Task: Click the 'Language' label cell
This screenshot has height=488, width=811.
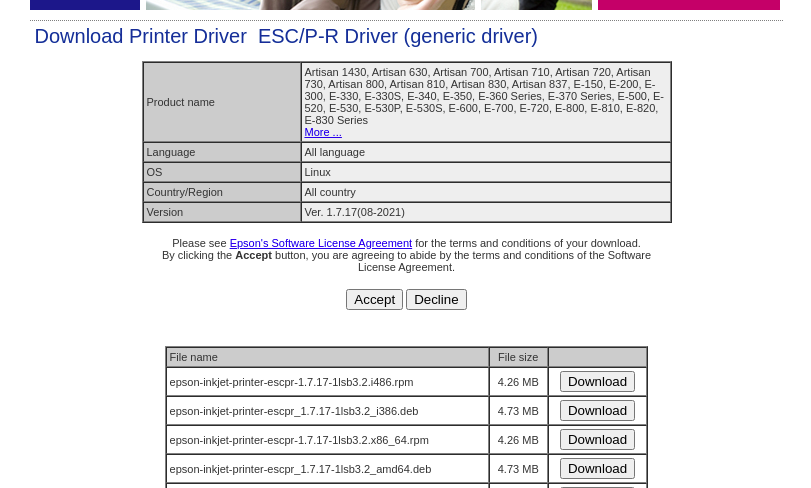Action: point(222,152)
